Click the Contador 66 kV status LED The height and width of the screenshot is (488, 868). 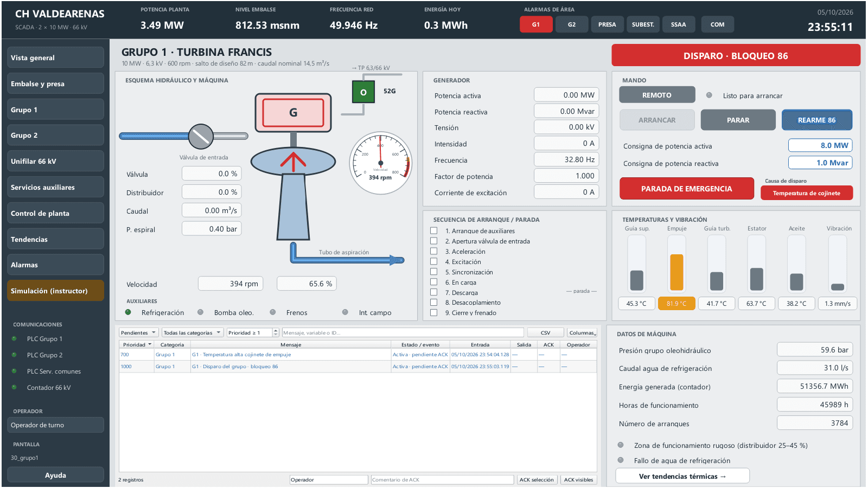coord(14,388)
